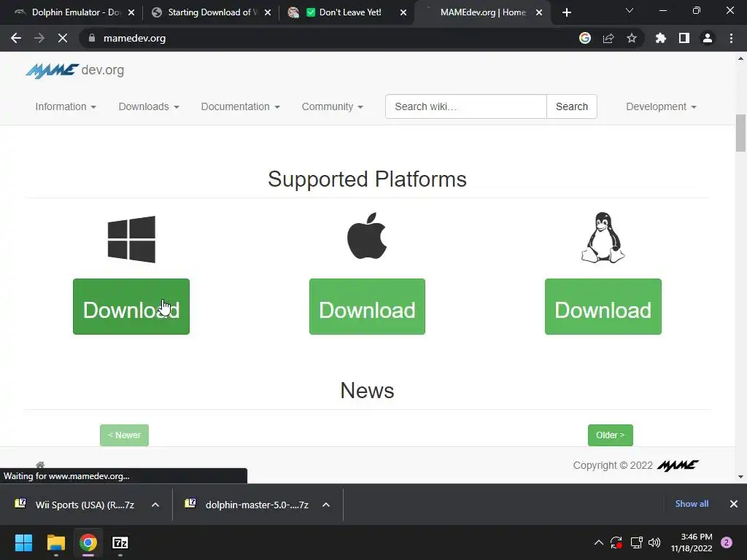Viewport: 747px width, 560px height.
Task: Click the Google icon in address bar
Action: click(585, 38)
